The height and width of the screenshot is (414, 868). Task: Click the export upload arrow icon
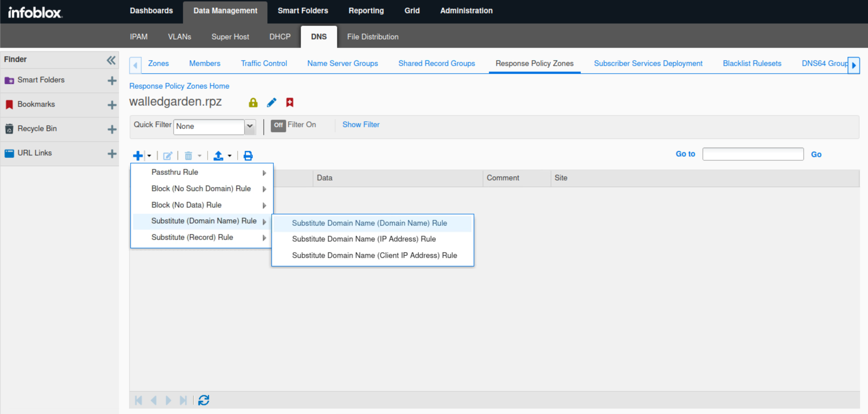point(218,156)
